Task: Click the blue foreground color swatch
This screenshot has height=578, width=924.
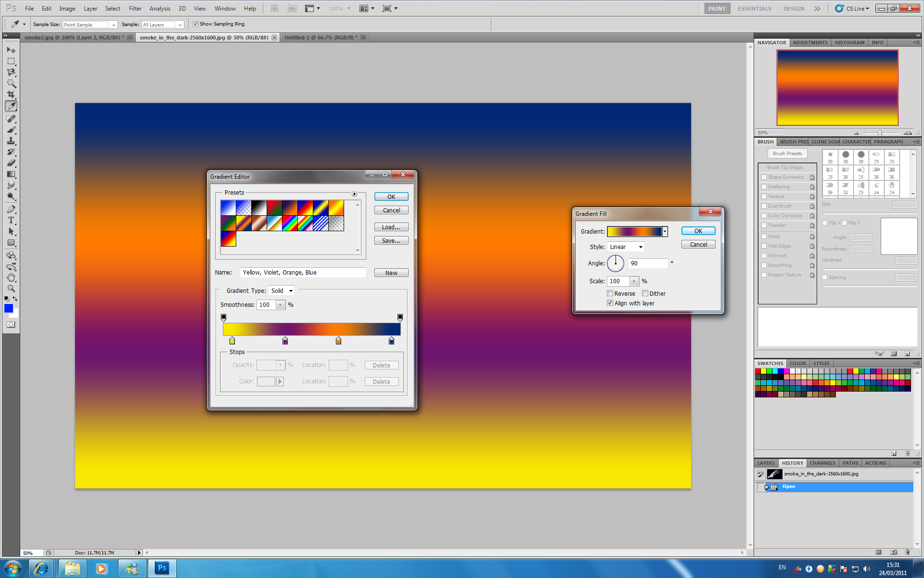Action: [8, 308]
